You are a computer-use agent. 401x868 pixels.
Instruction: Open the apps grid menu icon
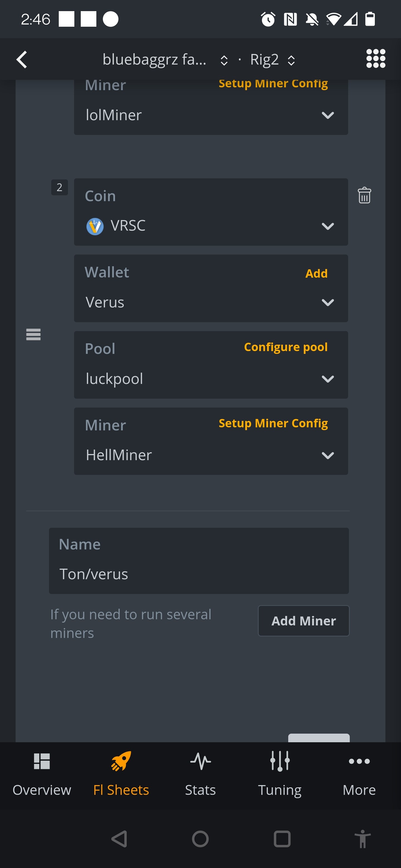(x=375, y=59)
